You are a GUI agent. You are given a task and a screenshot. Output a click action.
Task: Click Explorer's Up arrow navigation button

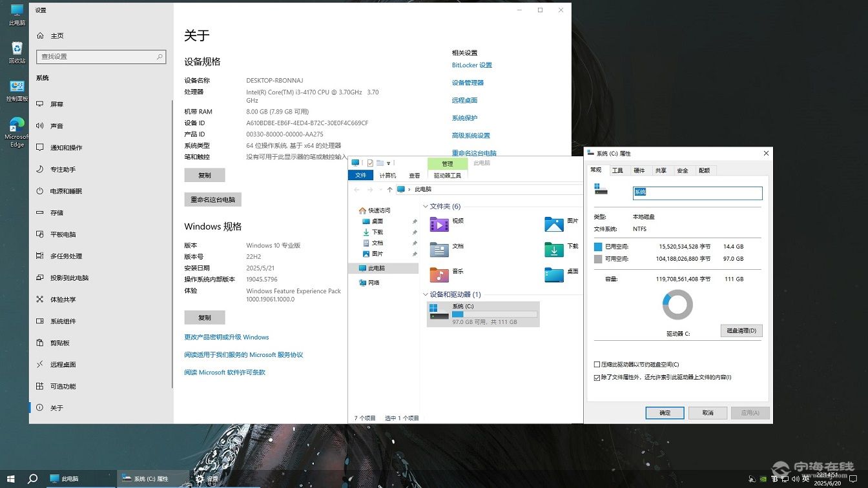click(x=389, y=190)
